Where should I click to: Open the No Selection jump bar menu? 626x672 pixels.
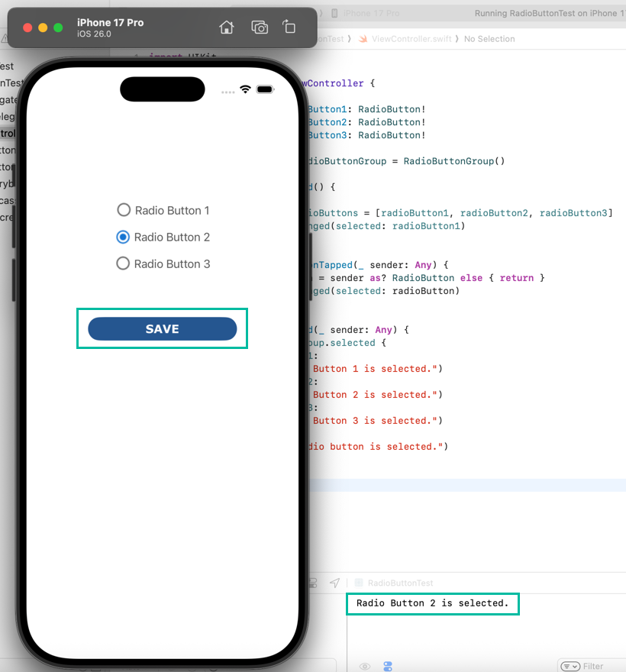[489, 39]
